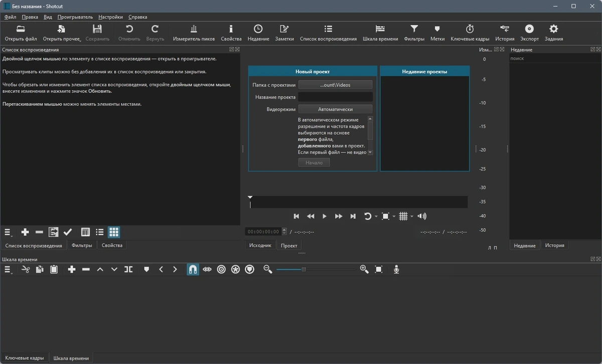
Task: Click the timeline split-at-playhead icon
Action: tap(128, 269)
